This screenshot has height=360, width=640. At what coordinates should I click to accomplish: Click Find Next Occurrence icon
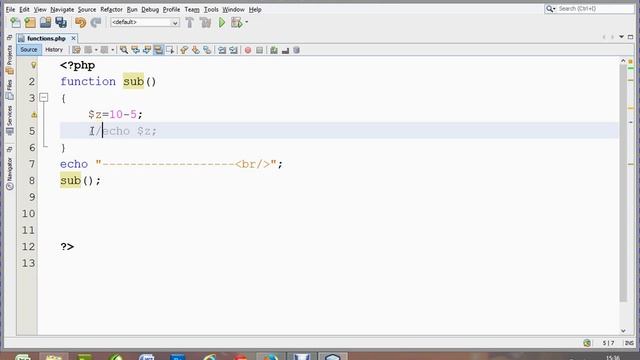pyautogui.click(x=147, y=50)
